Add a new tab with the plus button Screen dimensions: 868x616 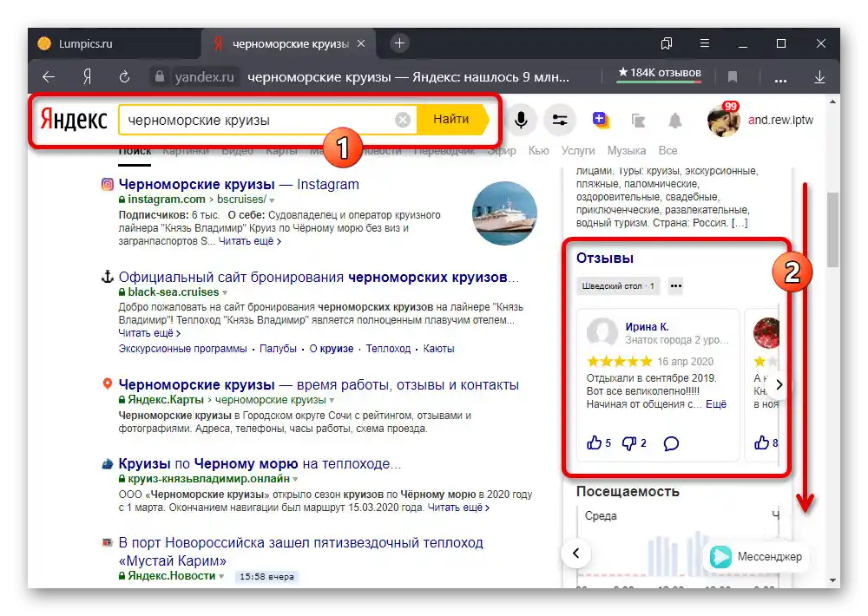(399, 43)
